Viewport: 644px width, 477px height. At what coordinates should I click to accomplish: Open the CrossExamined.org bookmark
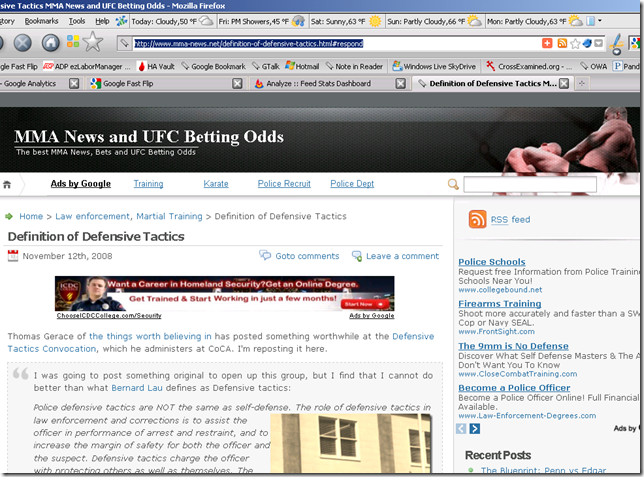[x=529, y=67]
